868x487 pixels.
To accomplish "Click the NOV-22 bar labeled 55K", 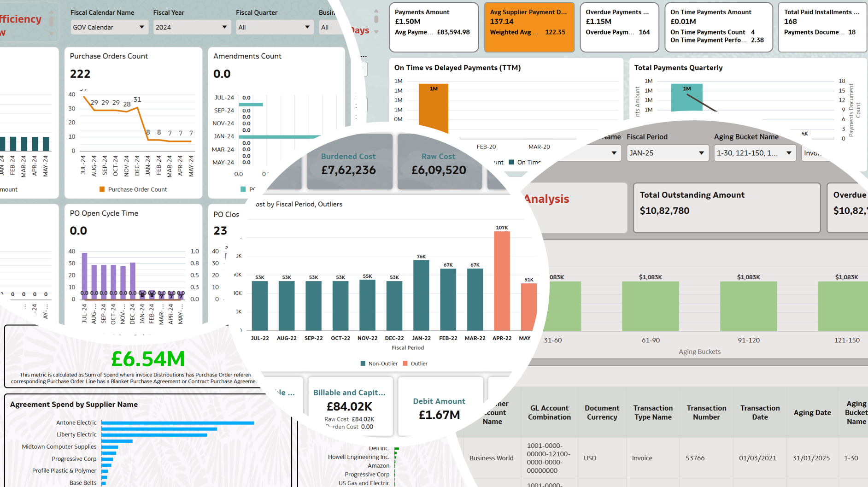I will [x=367, y=305].
